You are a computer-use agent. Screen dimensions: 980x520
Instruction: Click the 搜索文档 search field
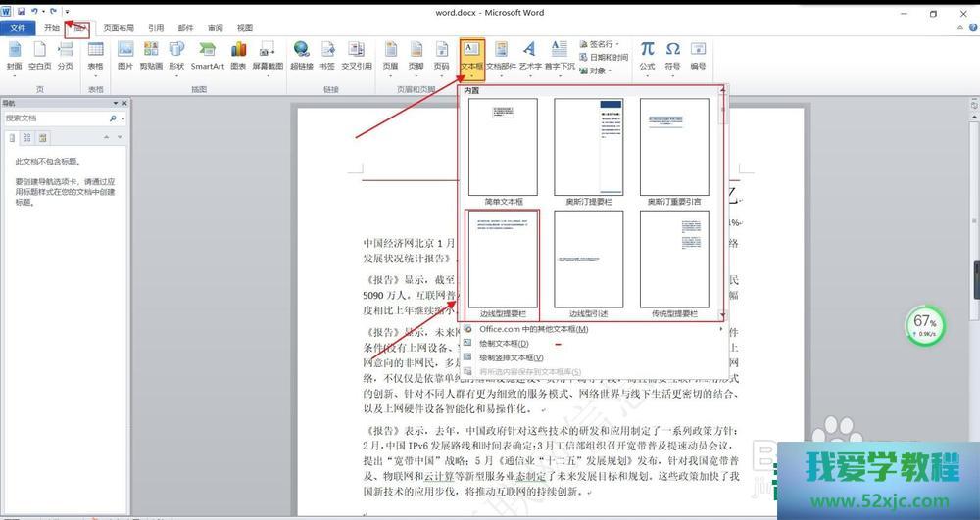tap(54, 118)
